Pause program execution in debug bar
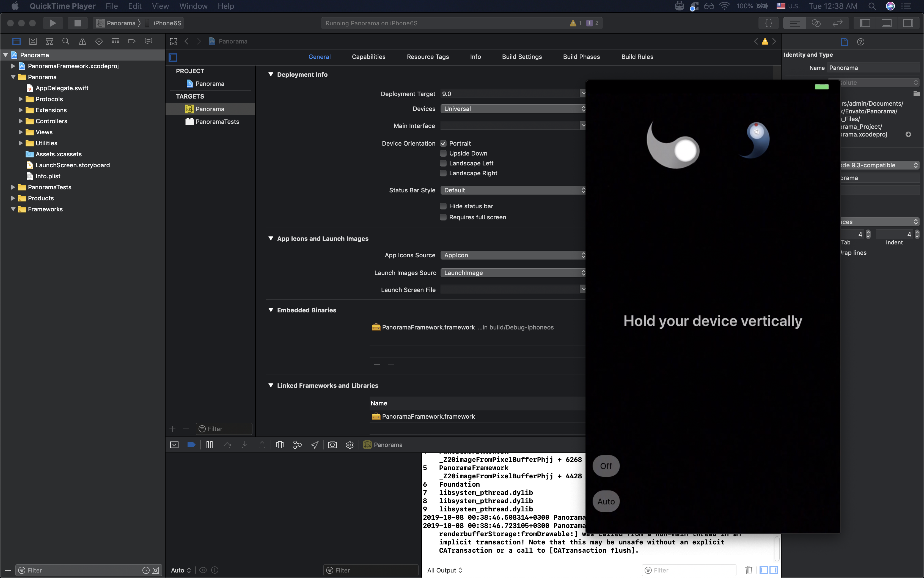 [209, 445]
